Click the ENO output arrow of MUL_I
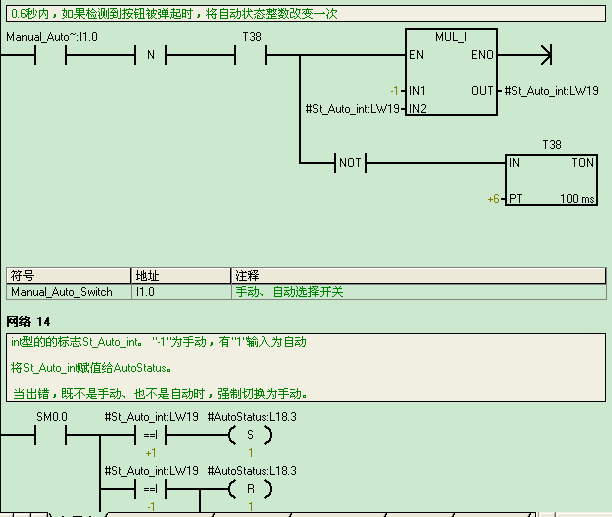The height and width of the screenshot is (517, 612). [546, 55]
